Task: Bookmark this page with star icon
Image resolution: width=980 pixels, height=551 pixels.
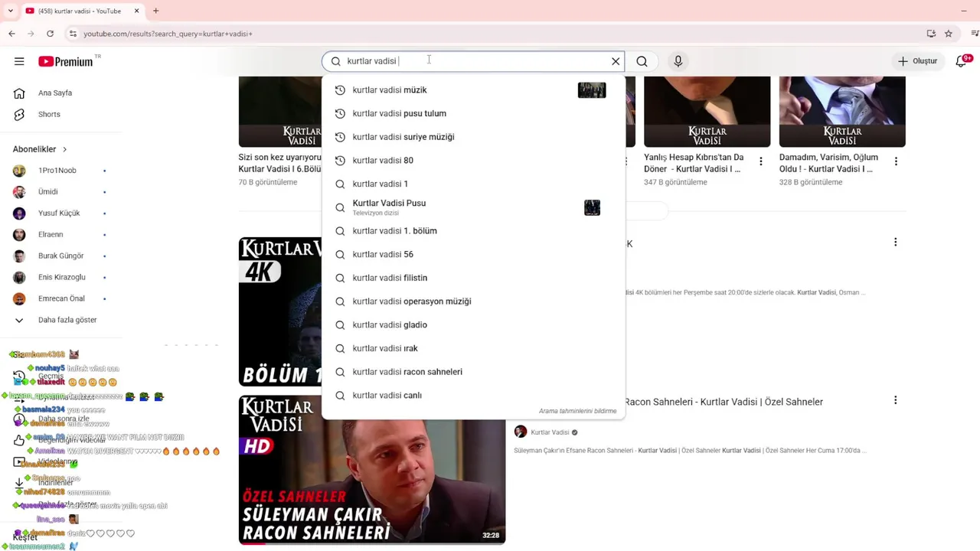Action: tap(949, 34)
